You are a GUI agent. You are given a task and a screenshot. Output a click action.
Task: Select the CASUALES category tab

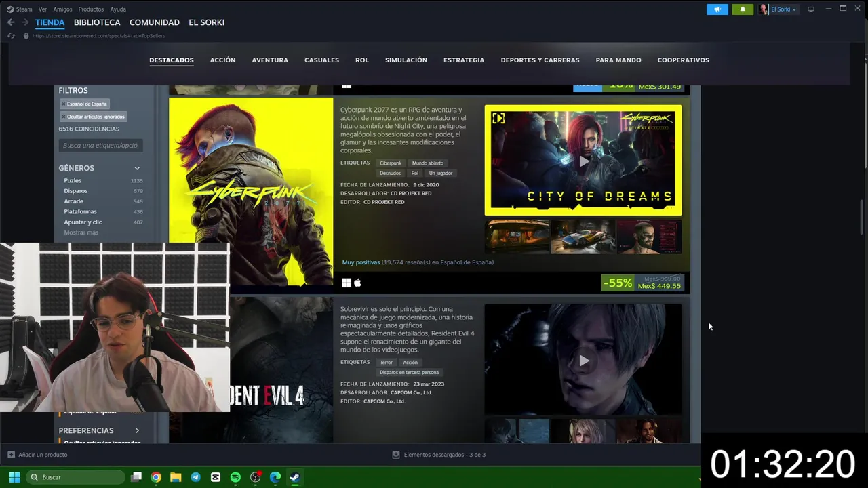(321, 60)
